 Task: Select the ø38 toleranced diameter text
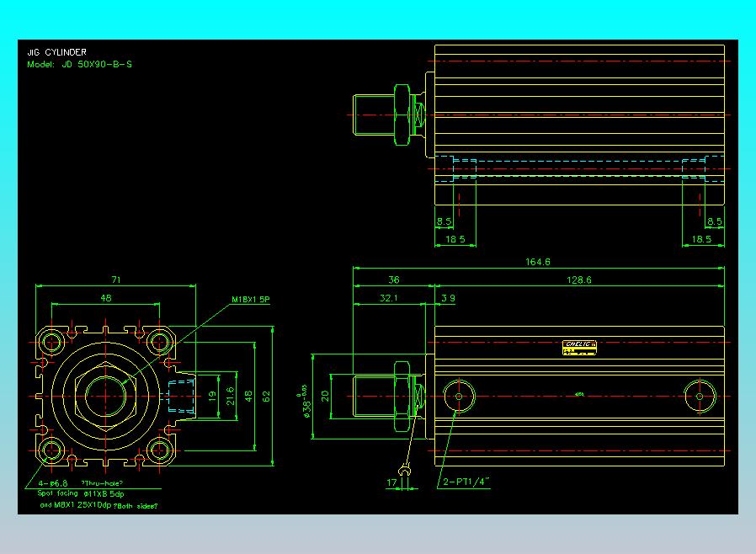point(306,401)
